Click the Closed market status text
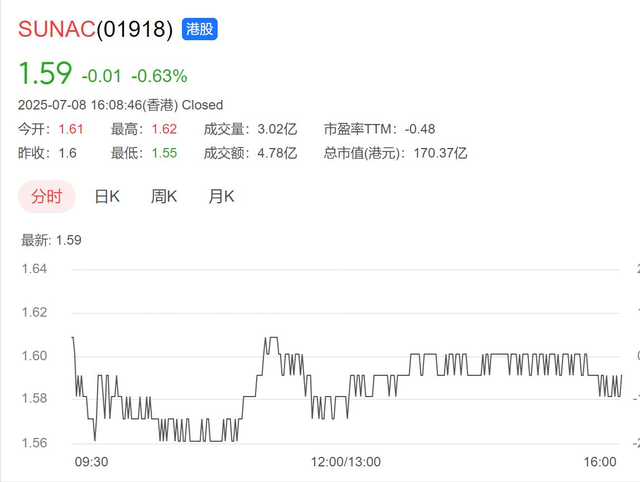The width and height of the screenshot is (640, 482). [x=202, y=105]
